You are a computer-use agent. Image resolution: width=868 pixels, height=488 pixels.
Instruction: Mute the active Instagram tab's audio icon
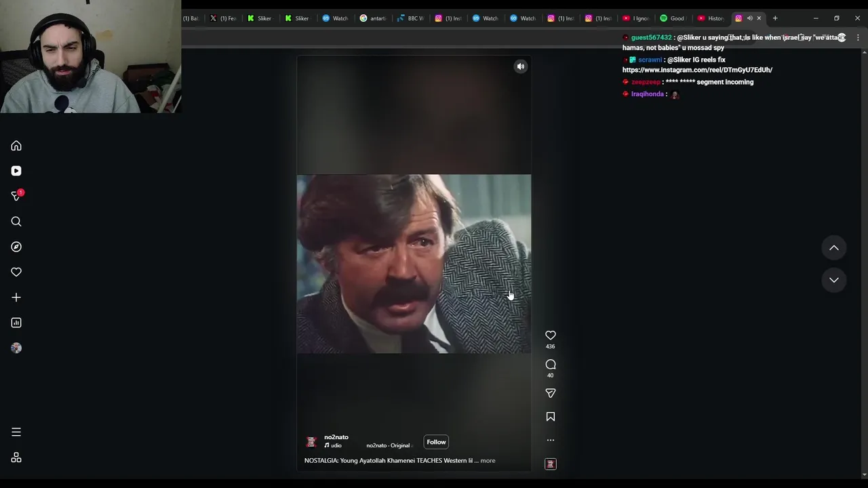coord(749,18)
